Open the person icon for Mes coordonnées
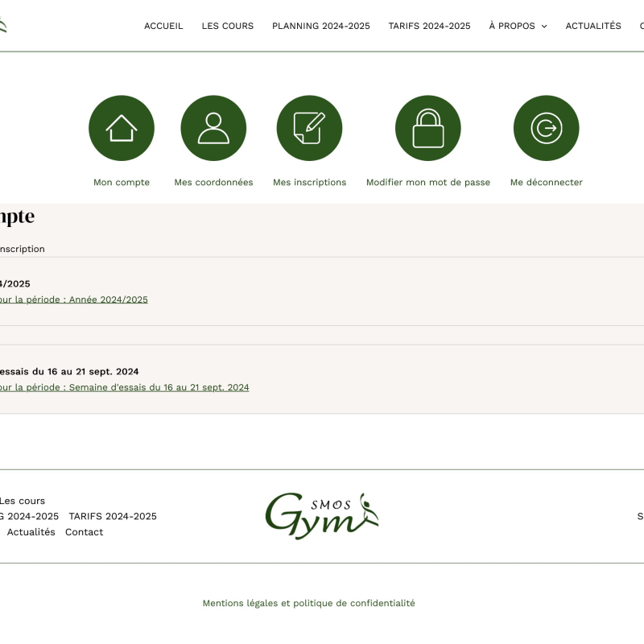This screenshot has width=644, height=644. [213, 128]
